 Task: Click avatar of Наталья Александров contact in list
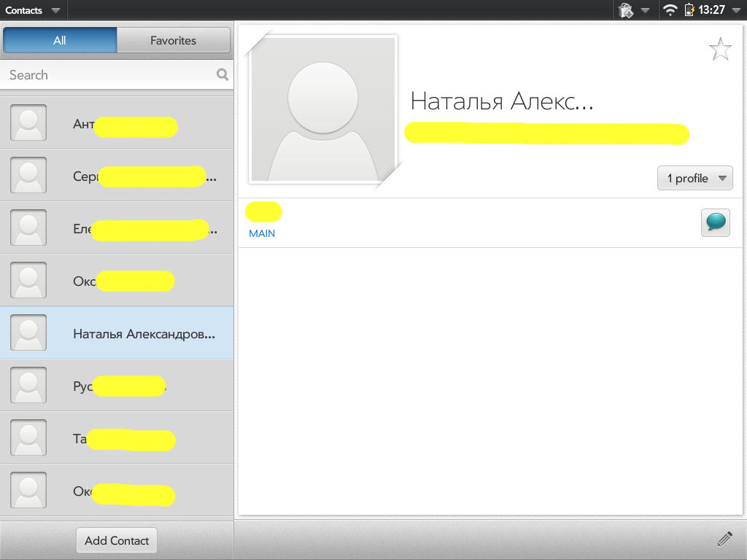point(28,332)
